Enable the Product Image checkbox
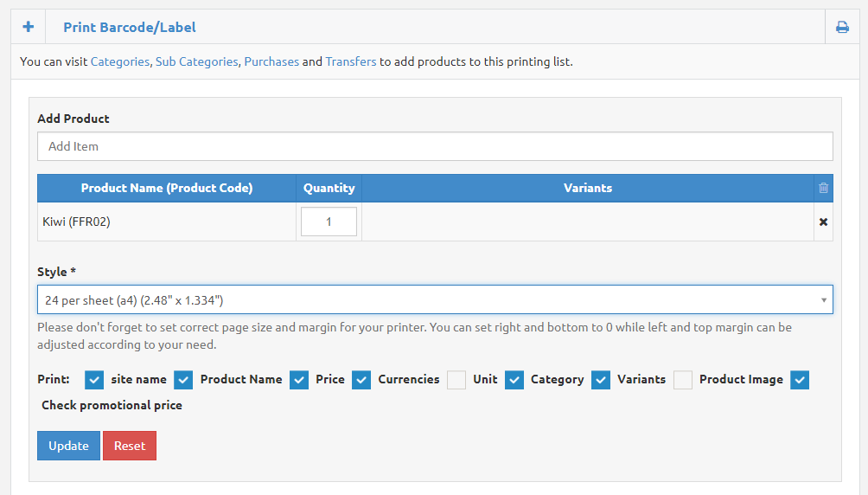The image size is (868, 495). pos(683,380)
